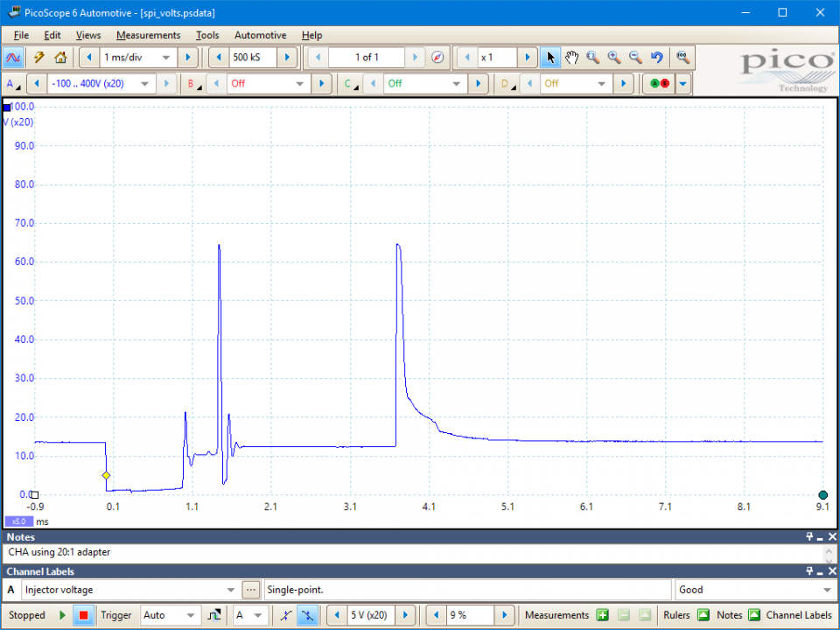Select falling edge trigger direction
Screen dimensions: 840x630
[307, 615]
